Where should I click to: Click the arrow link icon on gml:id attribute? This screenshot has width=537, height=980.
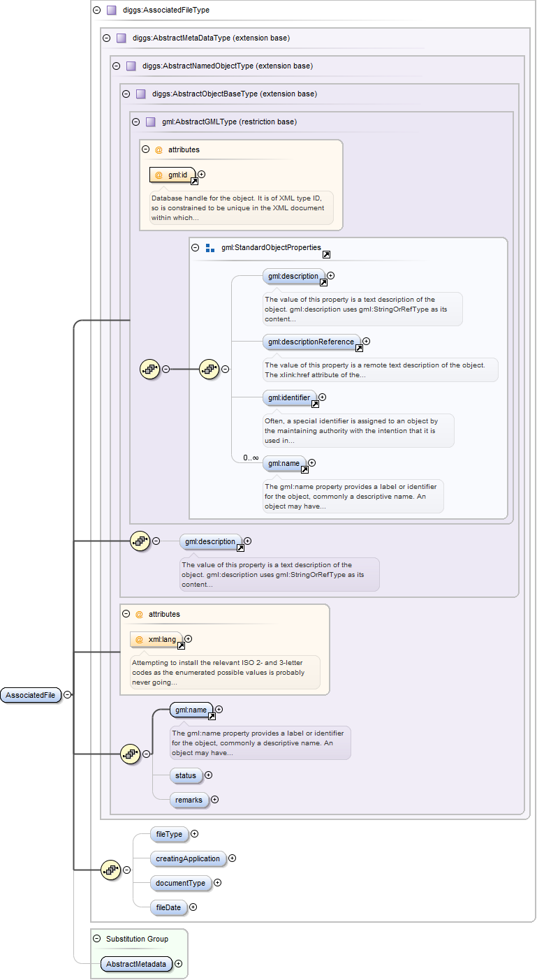click(x=195, y=181)
